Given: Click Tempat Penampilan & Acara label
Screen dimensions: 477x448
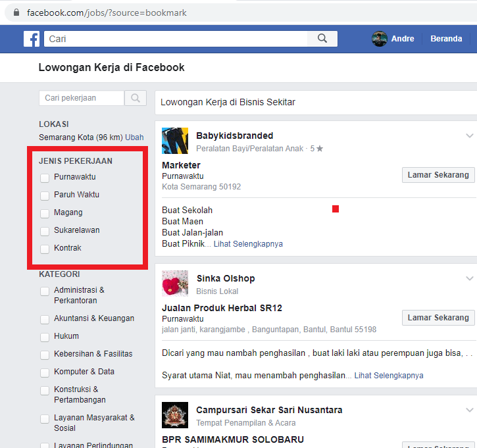Looking at the screenshot, I should pos(246,423).
